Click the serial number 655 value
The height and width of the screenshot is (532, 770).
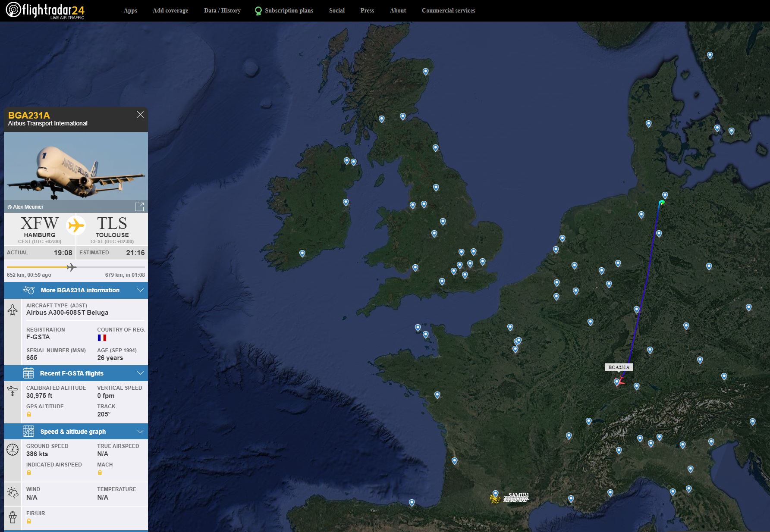(31, 358)
